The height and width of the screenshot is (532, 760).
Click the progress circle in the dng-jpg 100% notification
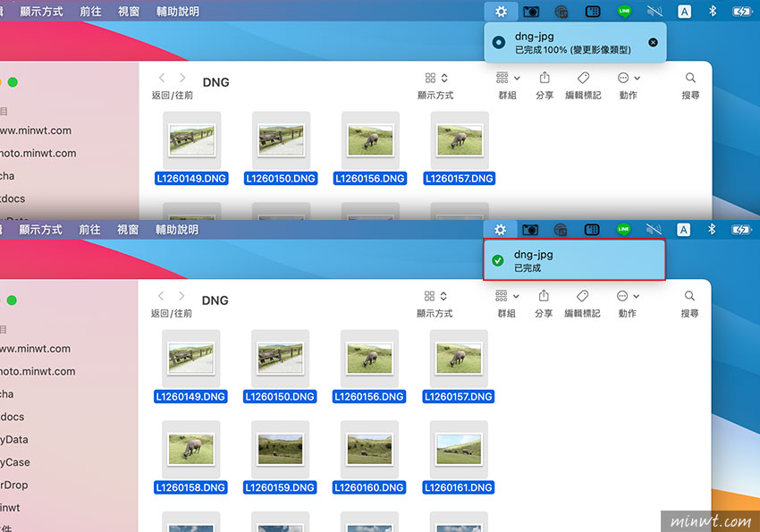[x=498, y=43]
